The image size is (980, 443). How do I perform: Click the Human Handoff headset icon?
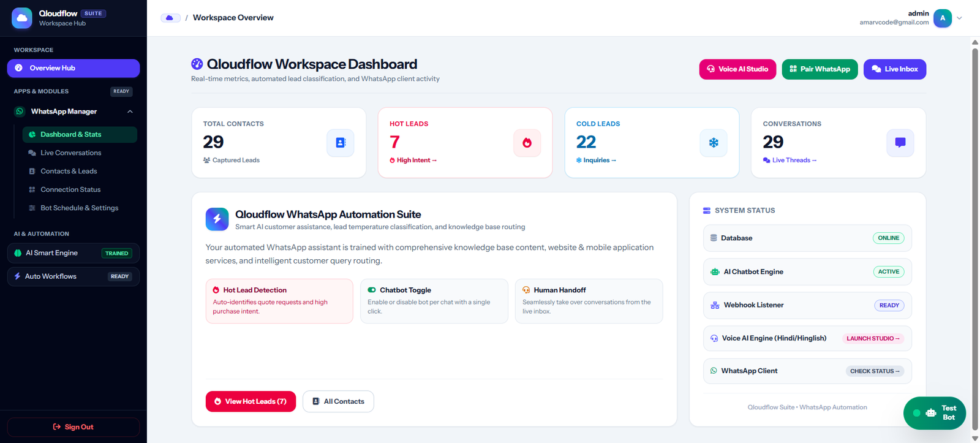pos(526,290)
